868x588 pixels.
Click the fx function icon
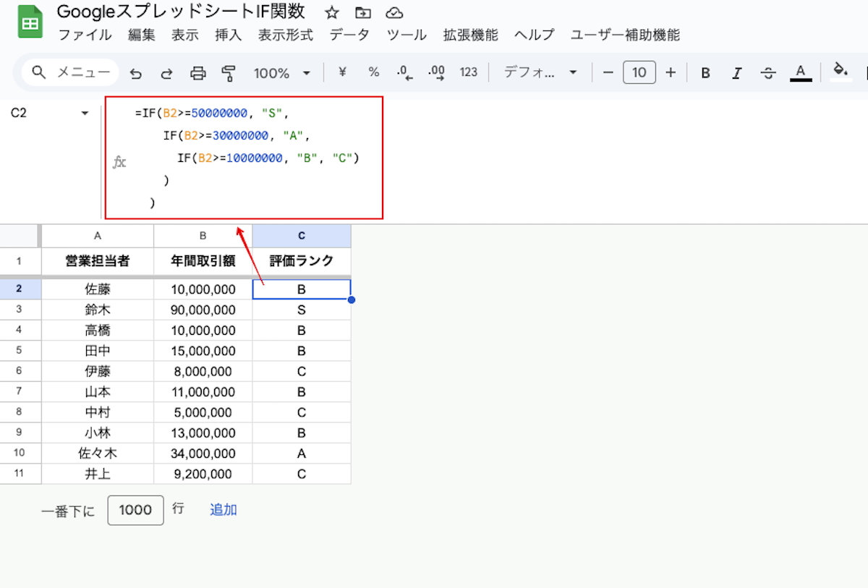tap(119, 162)
